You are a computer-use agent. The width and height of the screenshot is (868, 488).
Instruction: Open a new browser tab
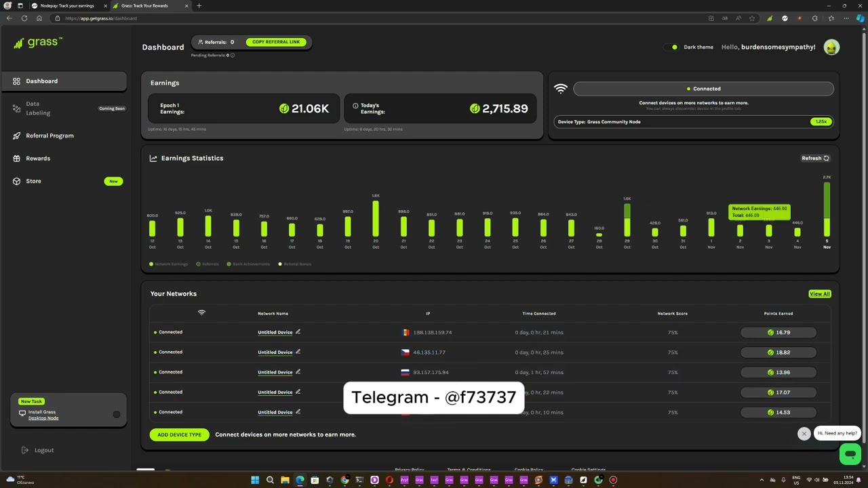click(199, 5)
